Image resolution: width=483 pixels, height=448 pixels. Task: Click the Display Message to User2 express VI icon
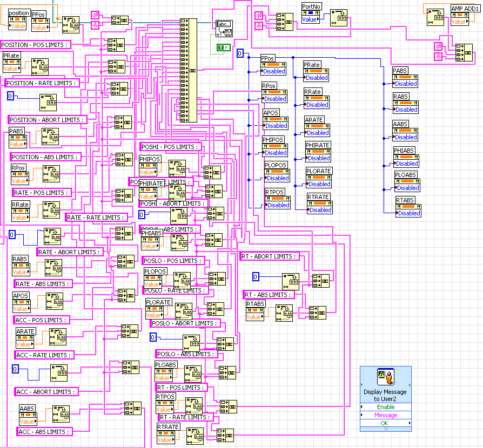click(386, 377)
